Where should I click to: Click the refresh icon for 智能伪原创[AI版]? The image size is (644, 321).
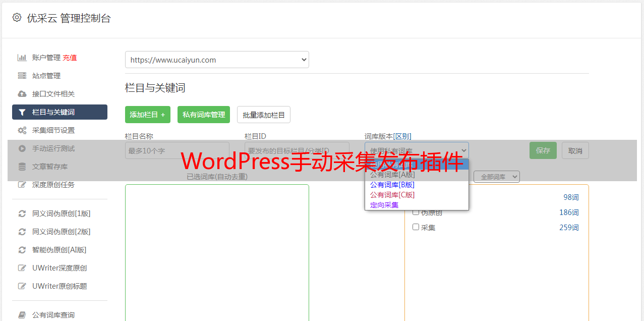click(22, 250)
